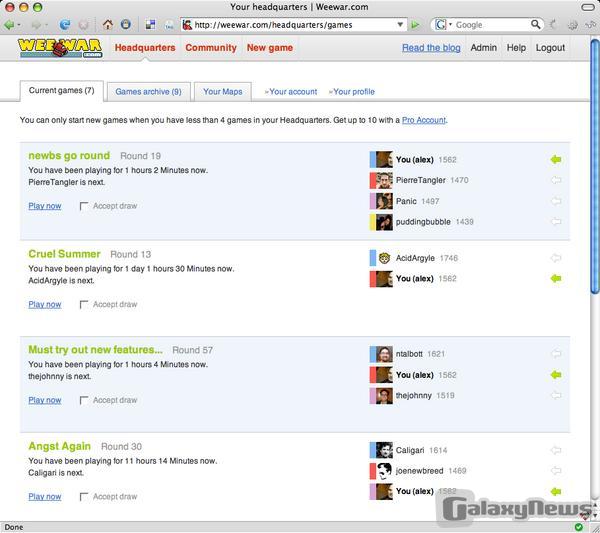Click AcidArgyle's avatar icon

[383, 258]
